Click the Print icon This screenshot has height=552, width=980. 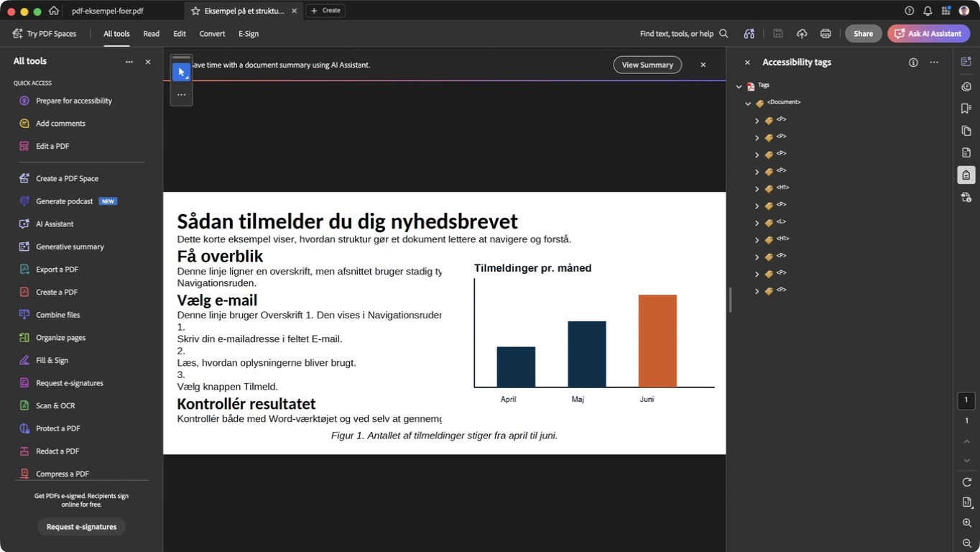pos(826,34)
